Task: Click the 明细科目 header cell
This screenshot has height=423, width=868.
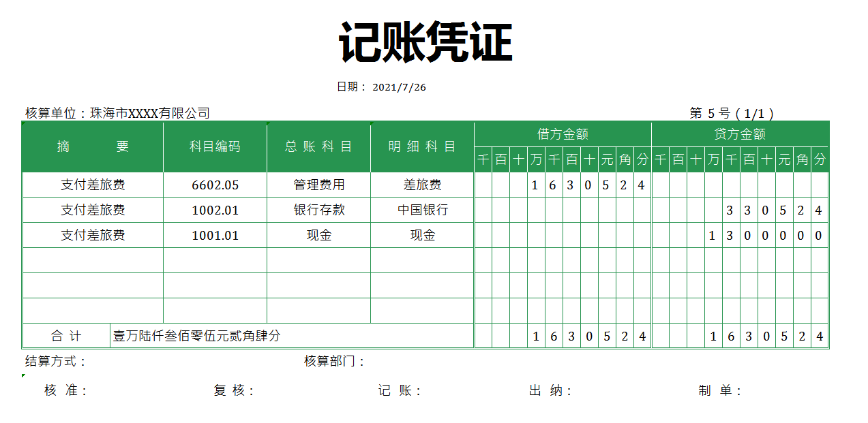Action: (421, 146)
